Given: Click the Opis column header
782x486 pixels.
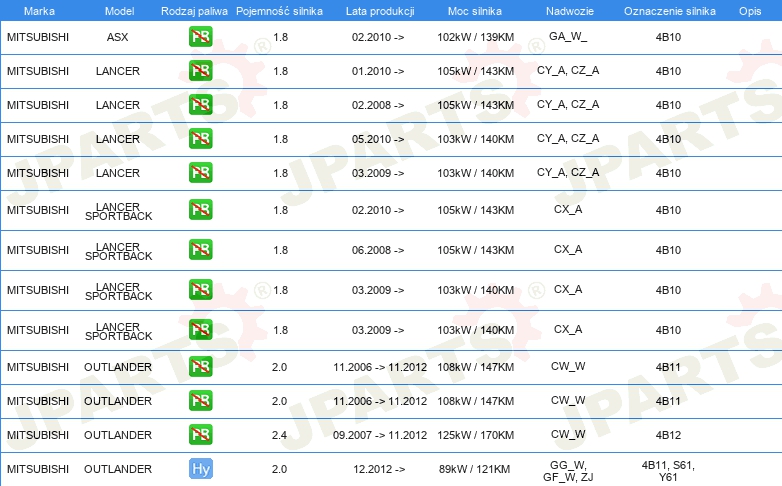Looking at the screenshot, I should (x=750, y=11).
